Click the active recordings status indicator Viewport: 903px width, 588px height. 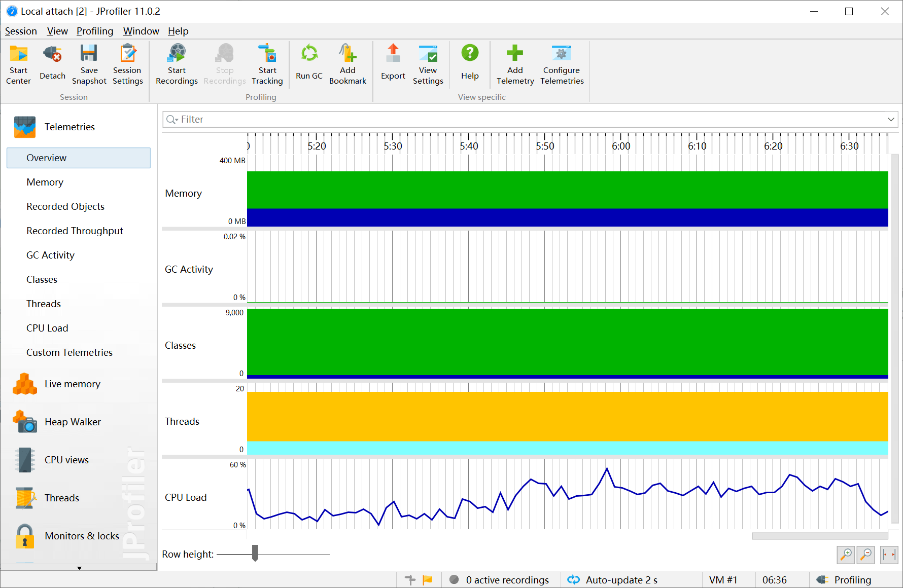click(500, 580)
